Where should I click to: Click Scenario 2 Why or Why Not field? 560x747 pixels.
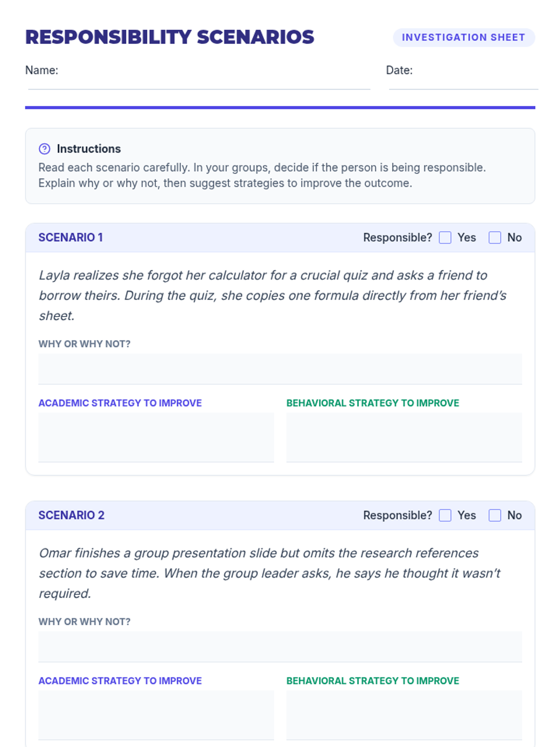280,647
